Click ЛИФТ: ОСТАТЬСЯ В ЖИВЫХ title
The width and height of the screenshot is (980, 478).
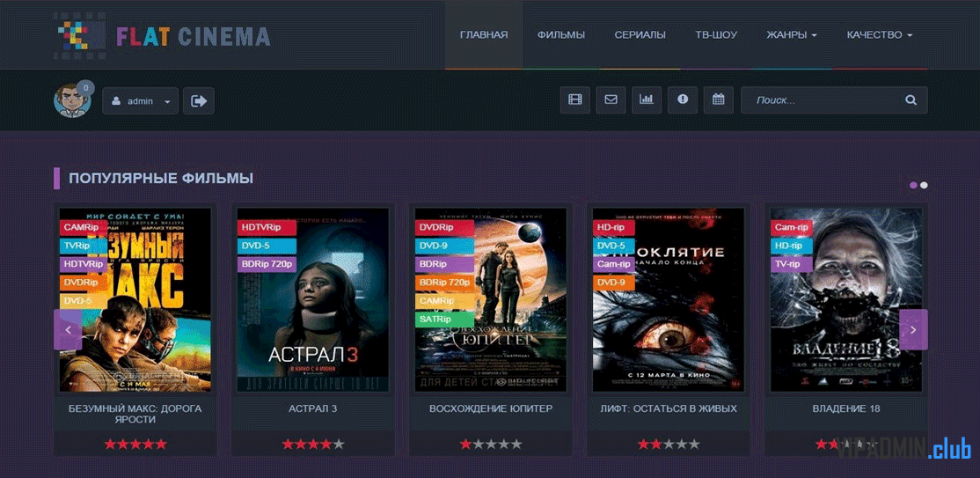(x=668, y=408)
